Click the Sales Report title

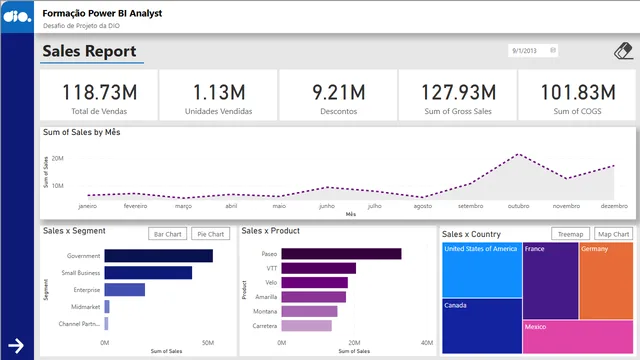click(x=89, y=51)
